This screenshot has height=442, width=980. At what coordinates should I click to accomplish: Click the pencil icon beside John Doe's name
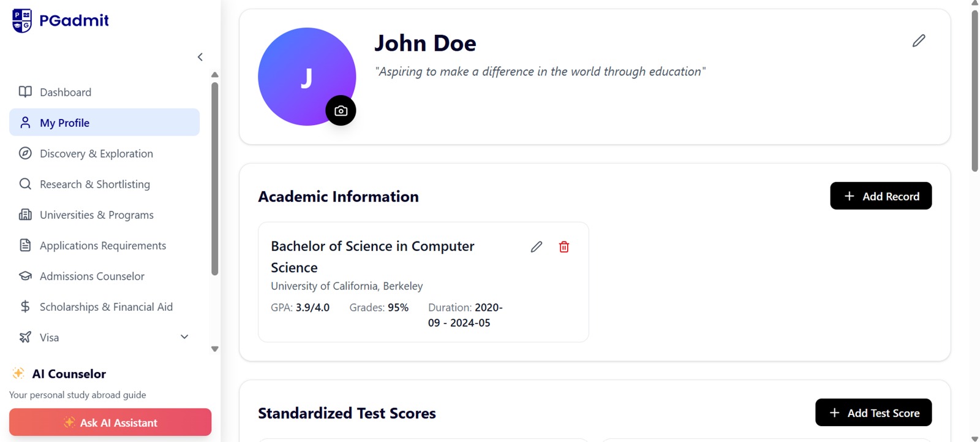click(x=918, y=41)
